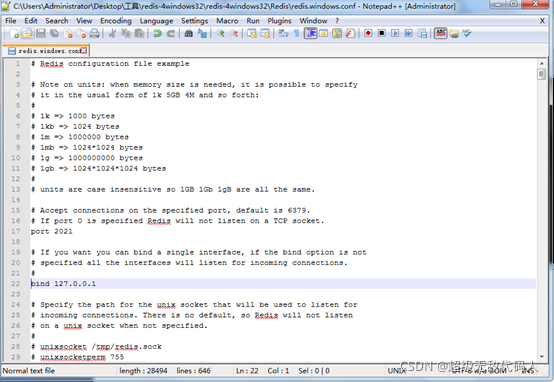Stop macro recording with black square
This screenshot has height=382, width=554.
(x=382, y=33)
